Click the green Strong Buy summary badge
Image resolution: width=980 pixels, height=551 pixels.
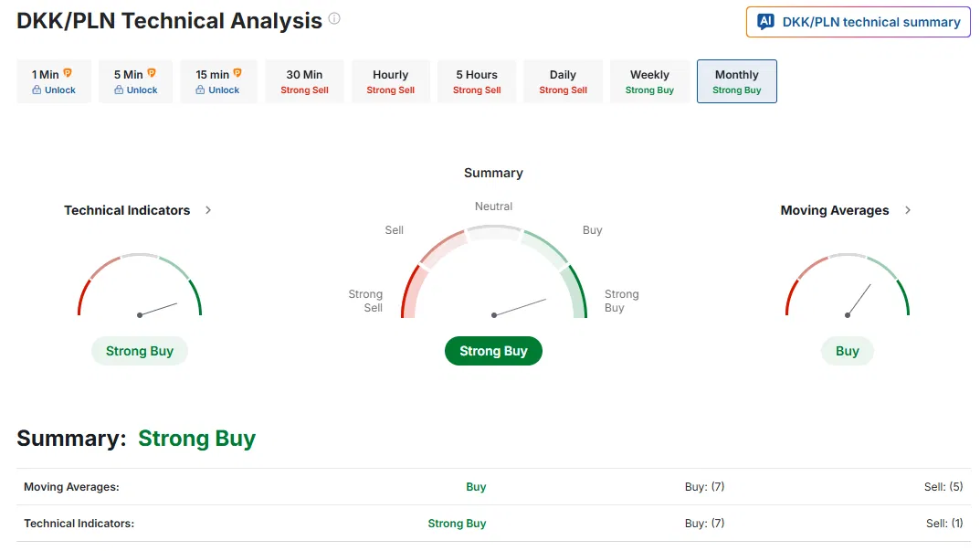click(x=493, y=351)
